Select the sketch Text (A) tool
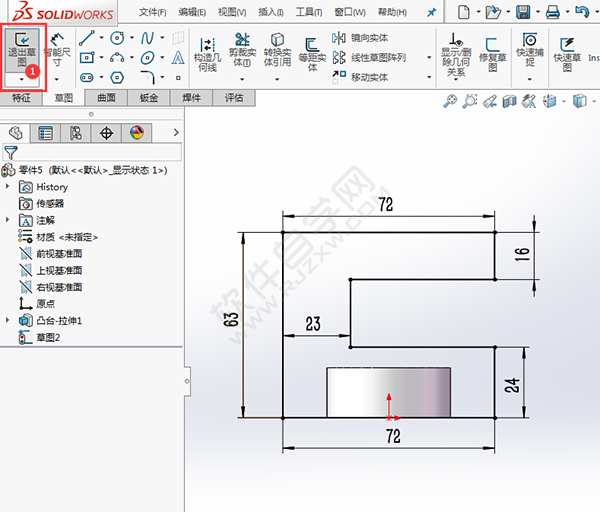This screenshot has height=512, width=600. [178, 58]
